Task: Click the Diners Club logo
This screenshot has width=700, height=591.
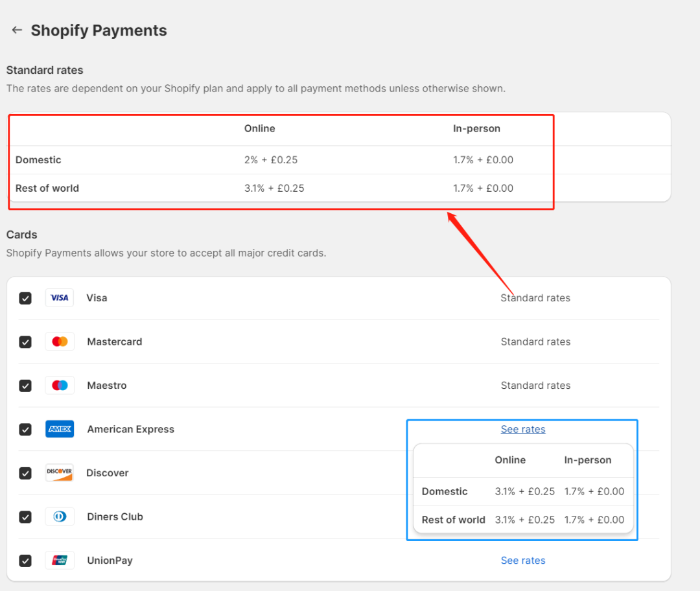Action: coord(60,516)
